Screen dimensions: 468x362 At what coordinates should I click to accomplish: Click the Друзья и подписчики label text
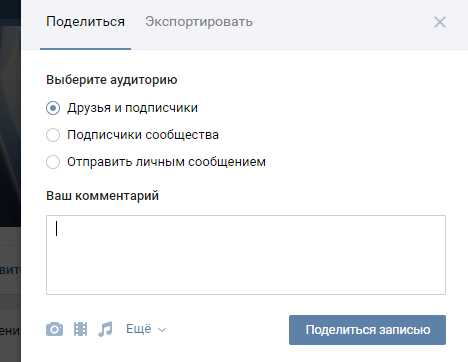tap(132, 108)
